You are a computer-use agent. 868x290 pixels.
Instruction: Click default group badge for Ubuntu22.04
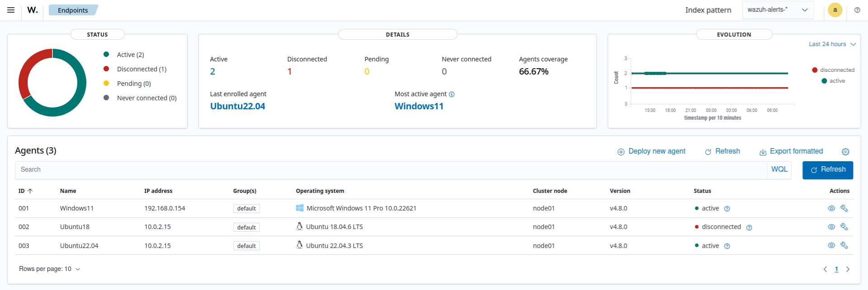tap(246, 246)
